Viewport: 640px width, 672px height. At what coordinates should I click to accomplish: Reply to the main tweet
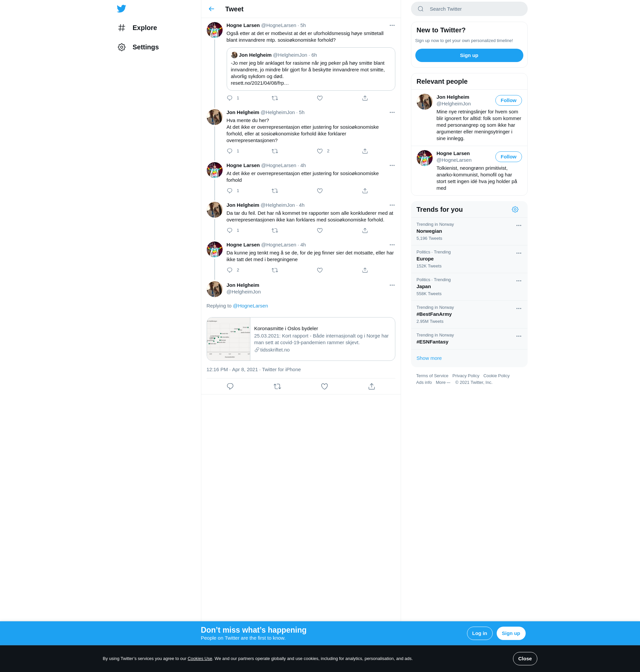[230, 386]
